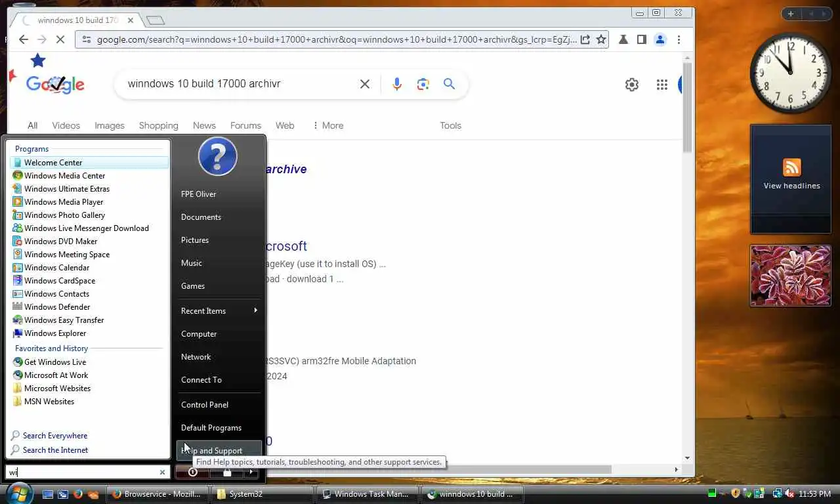Start voice search with the microphone
This screenshot has height=504, width=840.
[396, 84]
